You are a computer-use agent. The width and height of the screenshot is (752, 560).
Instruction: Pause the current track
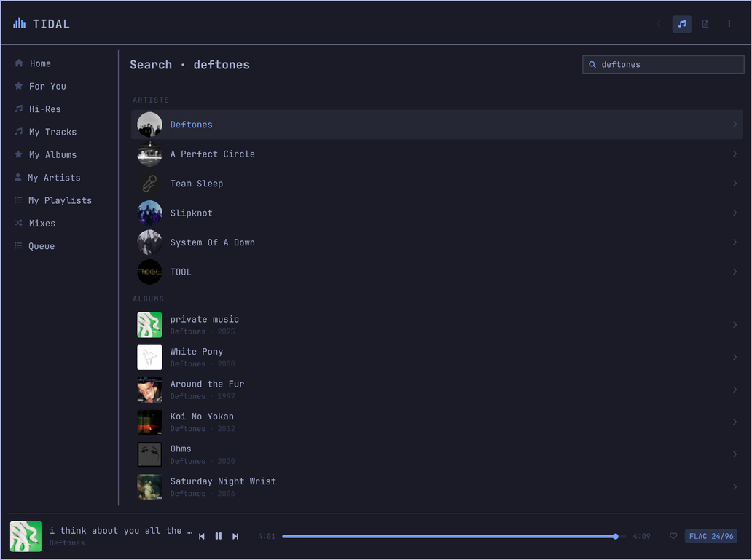[218, 536]
